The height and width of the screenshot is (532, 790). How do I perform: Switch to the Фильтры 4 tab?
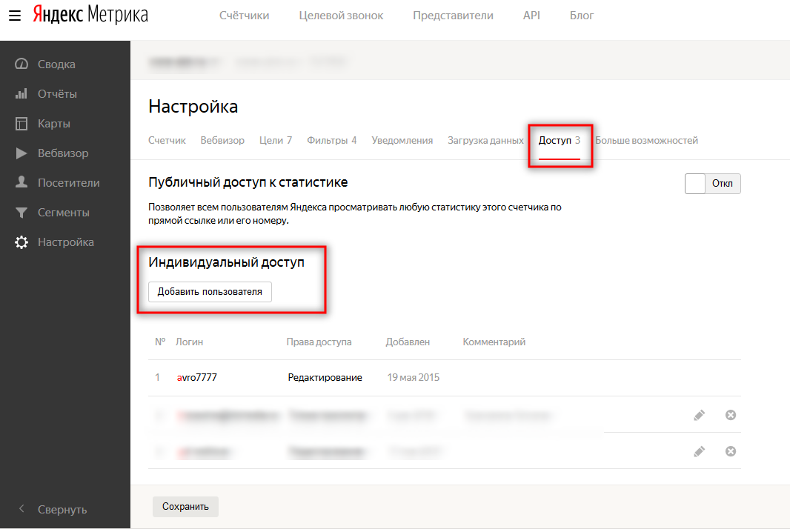click(x=331, y=141)
